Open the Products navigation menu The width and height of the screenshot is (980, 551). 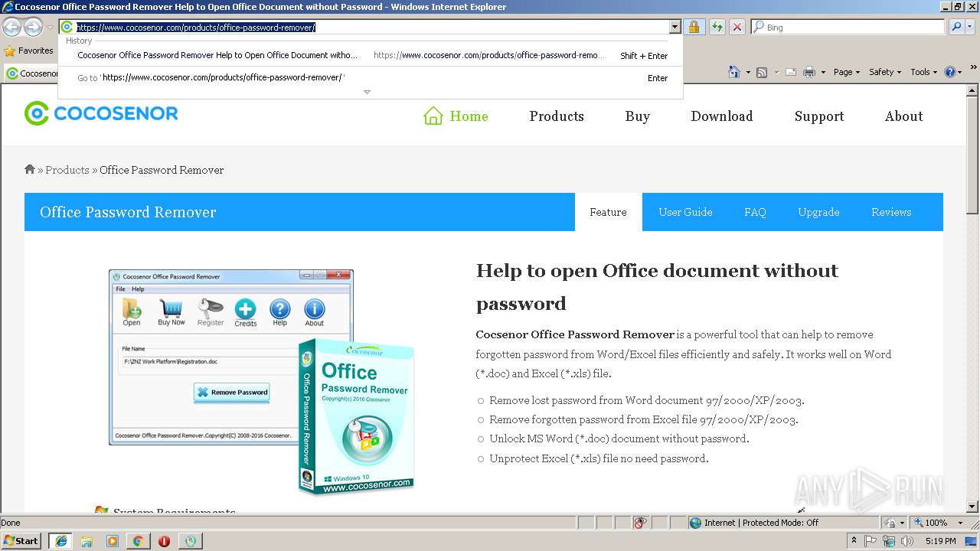click(x=557, y=116)
